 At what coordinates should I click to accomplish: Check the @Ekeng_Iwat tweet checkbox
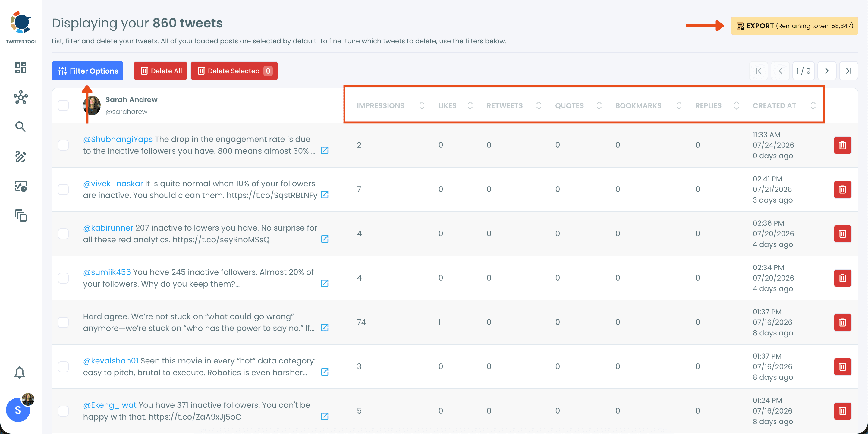[x=63, y=411]
